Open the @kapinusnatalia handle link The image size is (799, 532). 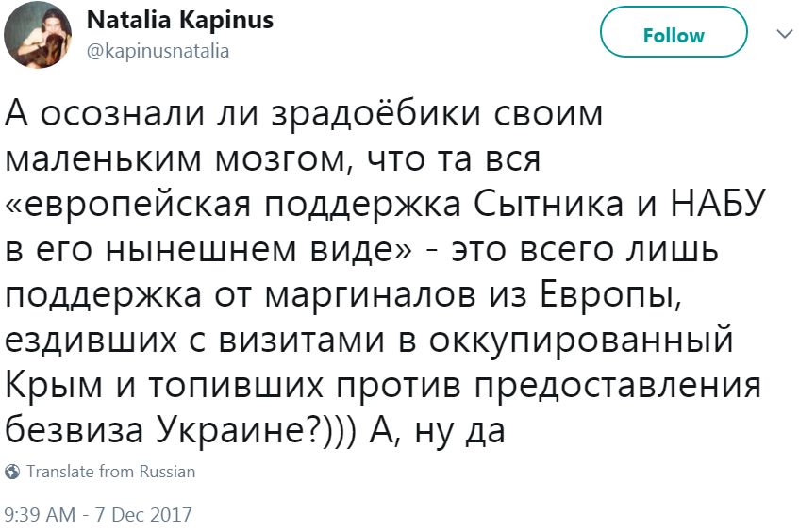point(158,52)
